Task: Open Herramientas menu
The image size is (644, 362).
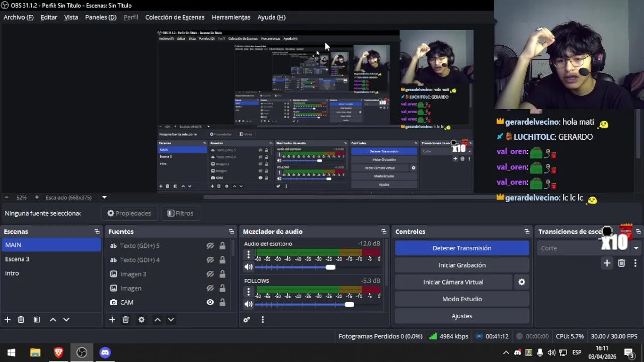Action: tap(231, 17)
